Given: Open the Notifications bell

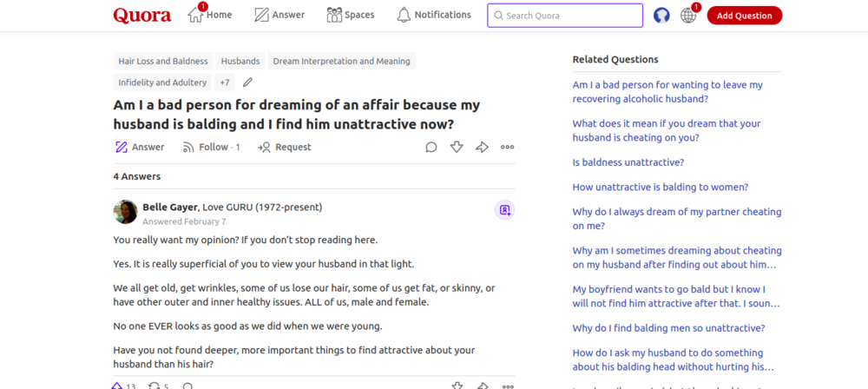Looking at the screenshot, I should [433, 15].
